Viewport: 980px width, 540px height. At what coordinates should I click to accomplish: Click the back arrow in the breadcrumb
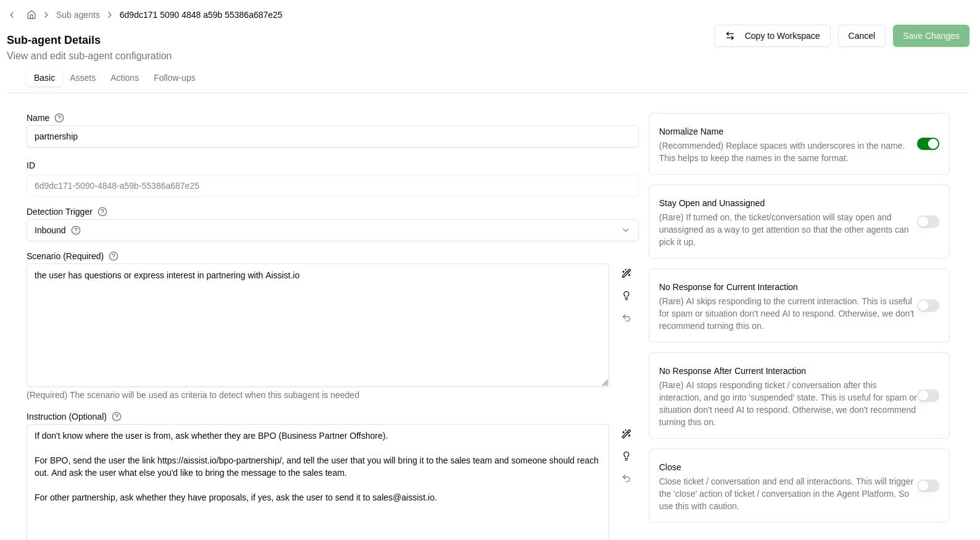tap(12, 15)
